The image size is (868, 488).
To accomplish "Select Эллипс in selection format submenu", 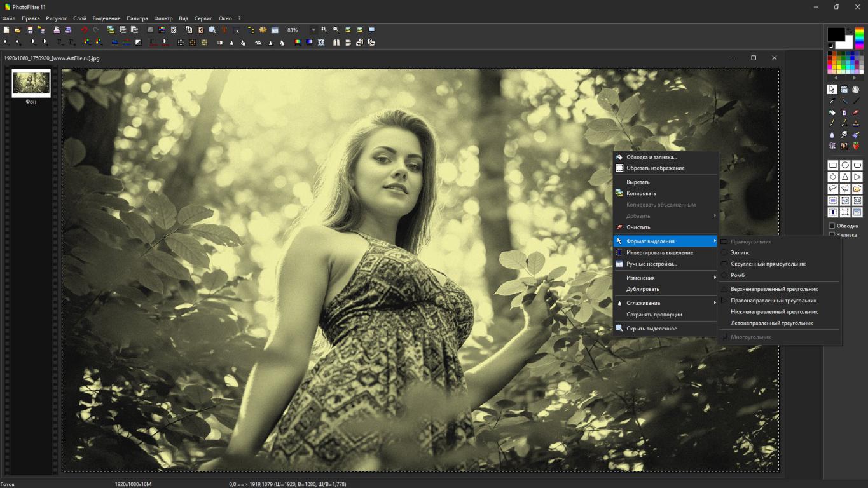I will coord(740,253).
